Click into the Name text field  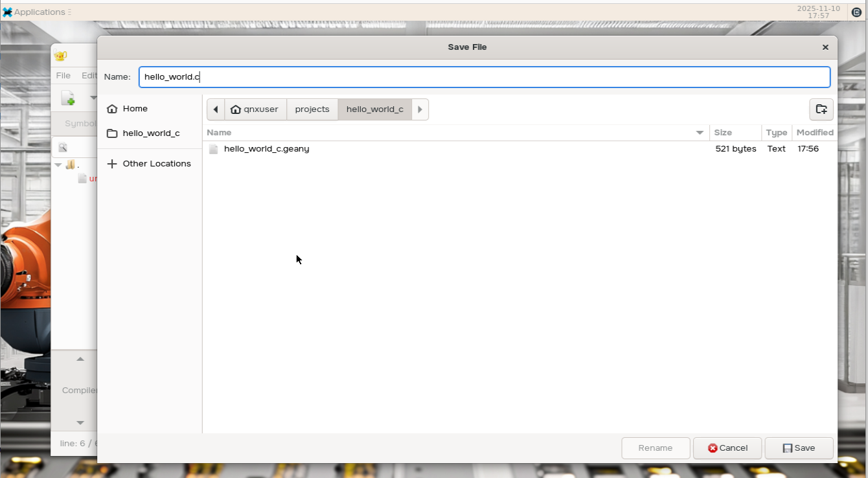point(484,77)
